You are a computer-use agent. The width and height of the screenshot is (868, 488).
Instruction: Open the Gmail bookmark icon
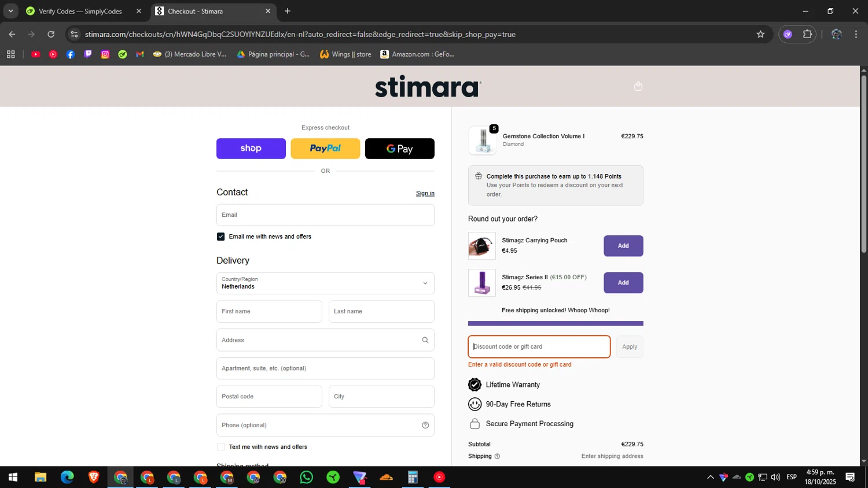point(140,54)
